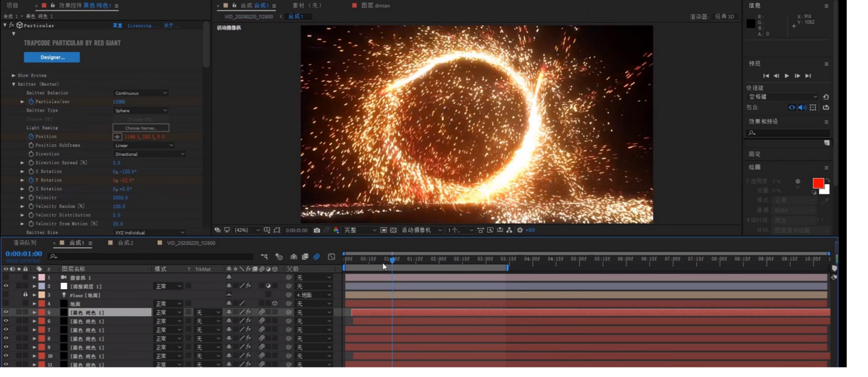Click the show channel RGB color icon

(x=336, y=230)
